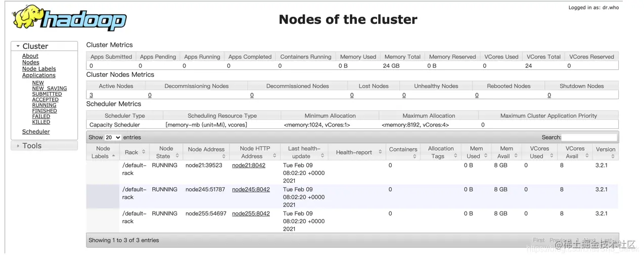Sort table by Mem Used column
The height and width of the screenshot is (258, 644).
(476, 152)
